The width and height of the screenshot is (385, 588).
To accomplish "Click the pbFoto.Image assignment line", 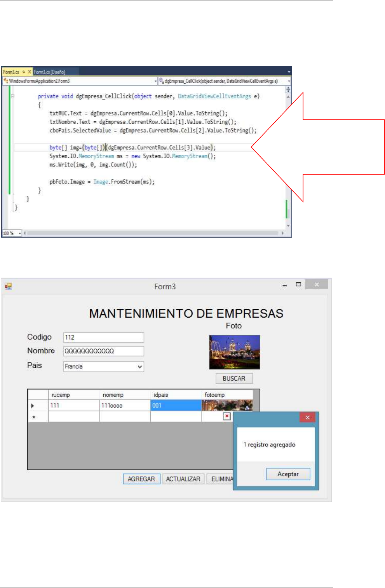I will point(102,182).
